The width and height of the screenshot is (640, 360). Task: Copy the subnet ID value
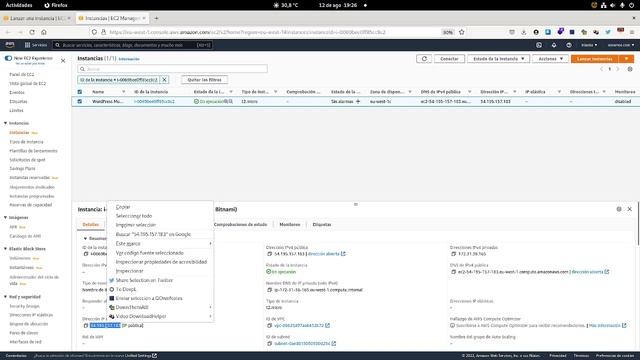click(x=269, y=344)
